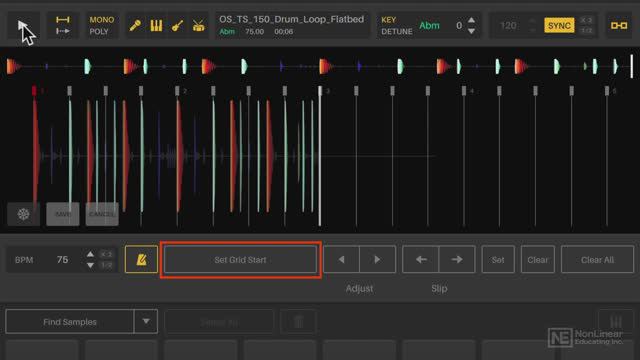Select the loop-range playback mode icon
This screenshot has height=360, width=640.
point(62,20)
